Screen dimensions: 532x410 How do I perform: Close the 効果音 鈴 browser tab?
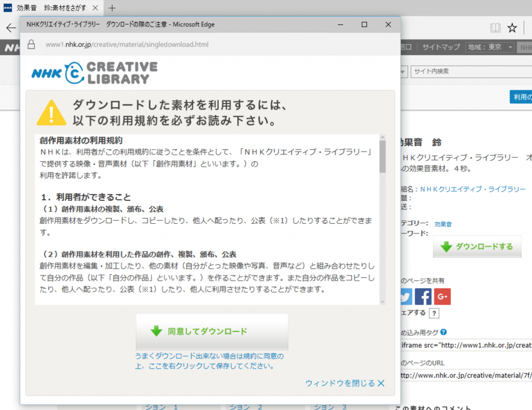[x=96, y=8]
